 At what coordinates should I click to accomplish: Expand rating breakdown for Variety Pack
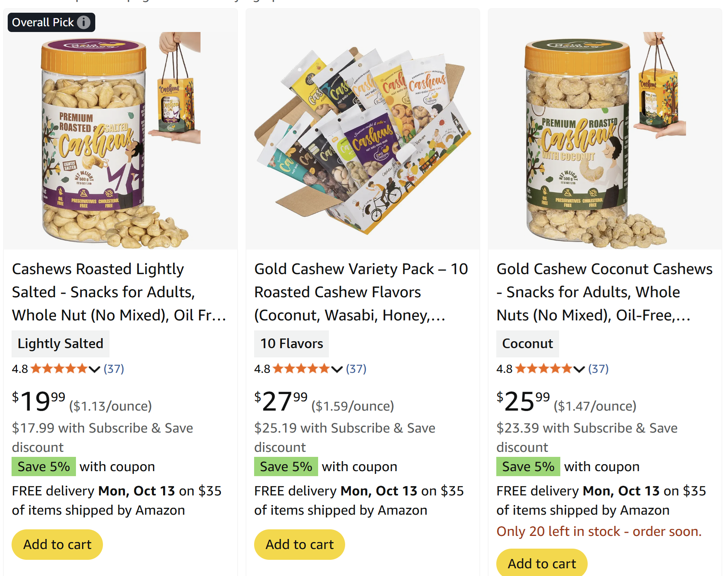(337, 369)
